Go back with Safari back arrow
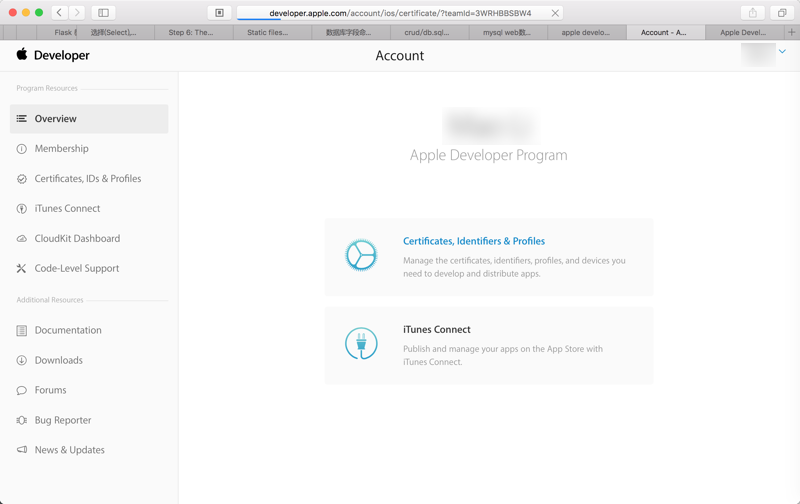 [x=59, y=13]
